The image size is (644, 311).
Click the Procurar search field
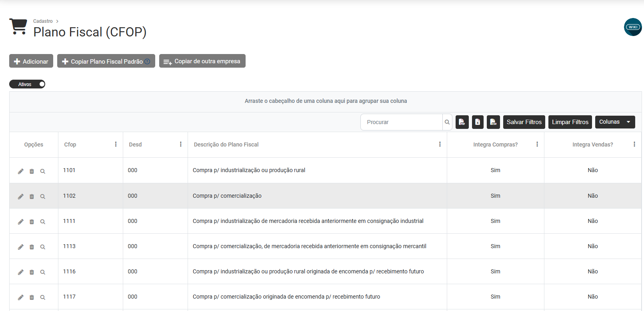pyautogui.click(x=401, y=122)
